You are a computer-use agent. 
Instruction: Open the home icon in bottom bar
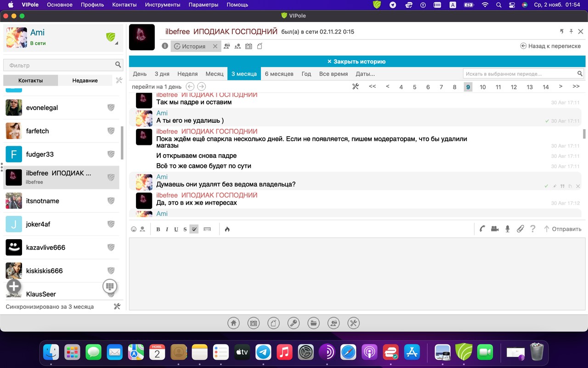(233, 323)
